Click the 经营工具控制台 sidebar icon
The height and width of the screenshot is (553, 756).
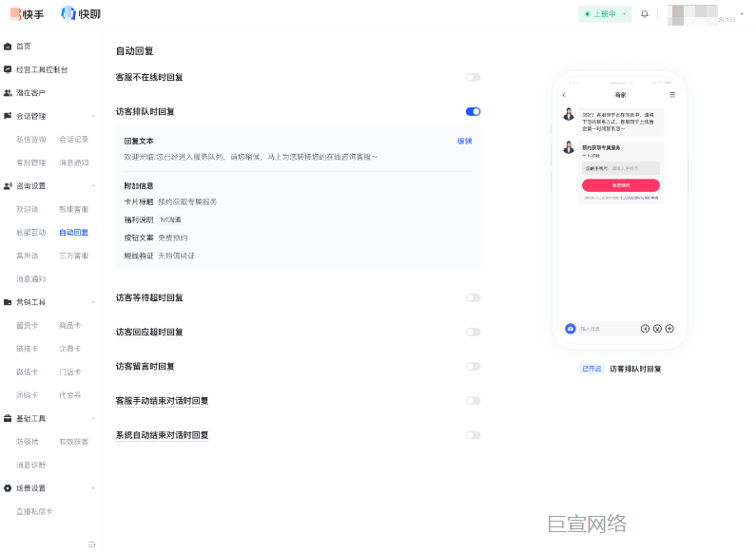[x=8, y=69]
